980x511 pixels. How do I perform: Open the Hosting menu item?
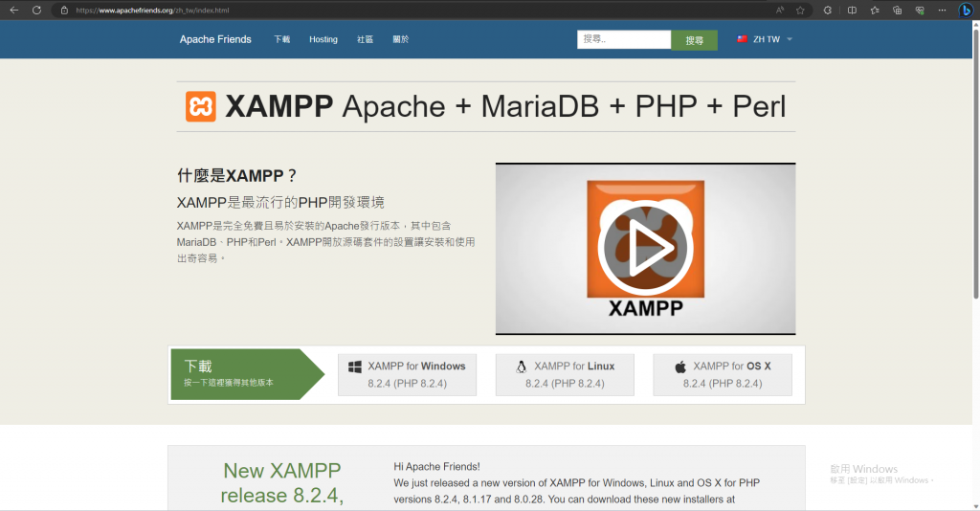(x=323, y=39)
